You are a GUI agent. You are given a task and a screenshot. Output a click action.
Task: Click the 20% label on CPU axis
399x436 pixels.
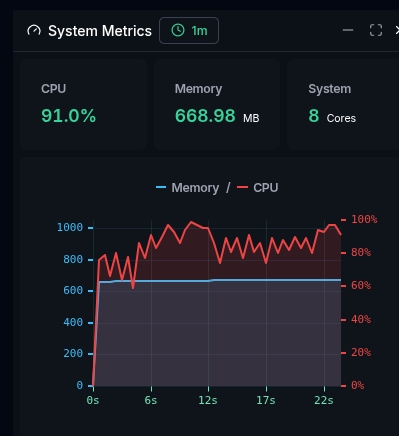point(361,352)
